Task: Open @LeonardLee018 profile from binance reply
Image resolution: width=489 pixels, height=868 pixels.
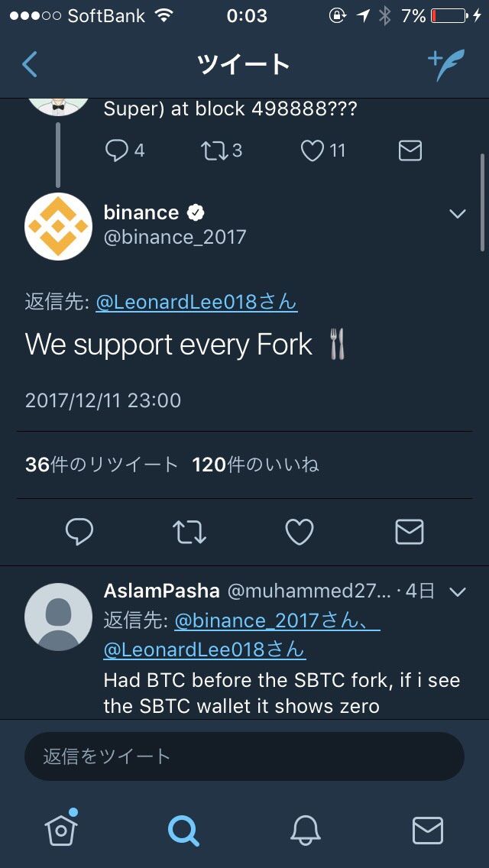Action: (196, 303)
